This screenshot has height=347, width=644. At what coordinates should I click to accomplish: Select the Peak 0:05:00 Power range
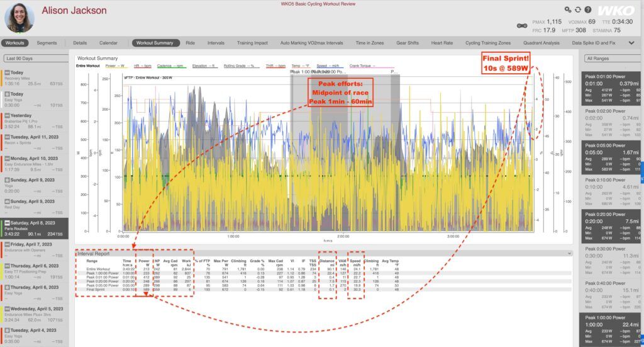(x=611, y=157)
